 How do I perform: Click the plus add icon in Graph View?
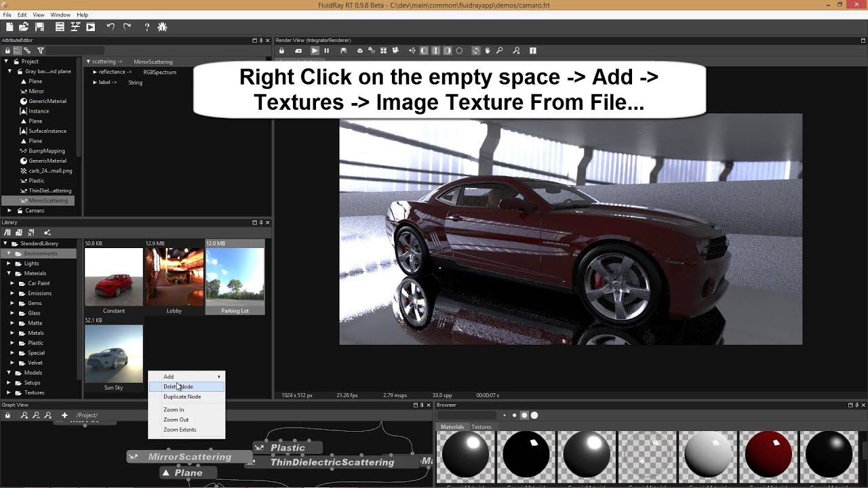click(64, 415)
